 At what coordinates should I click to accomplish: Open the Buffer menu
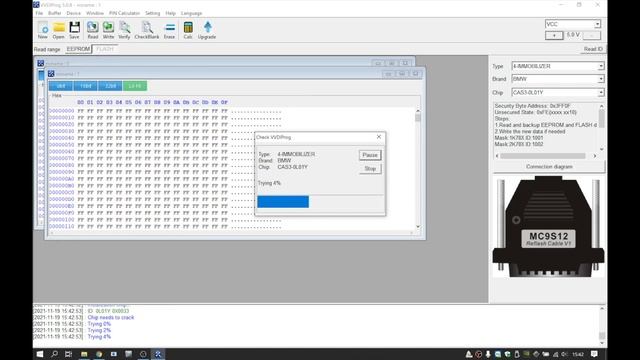[55, 13]
